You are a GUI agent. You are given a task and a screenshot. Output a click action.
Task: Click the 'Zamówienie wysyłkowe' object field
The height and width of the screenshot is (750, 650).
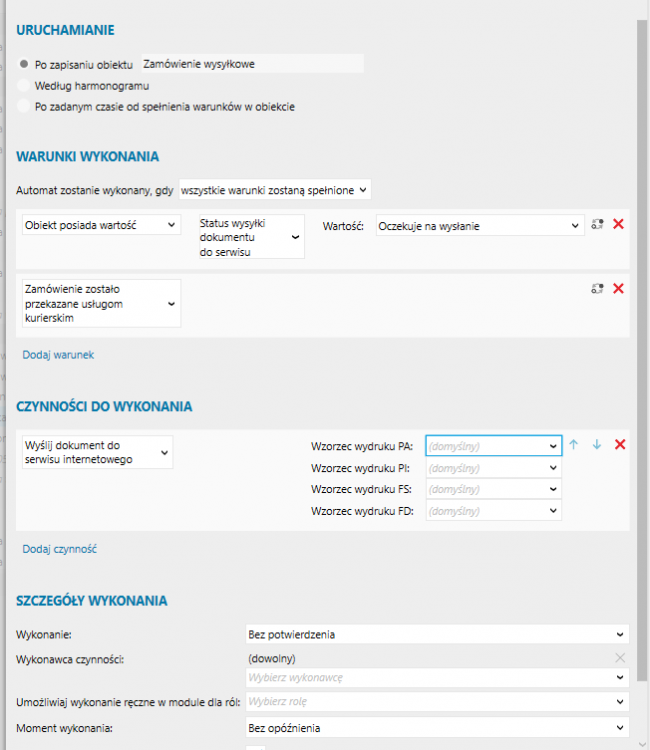pyautogui.click(x=252, y=64)
